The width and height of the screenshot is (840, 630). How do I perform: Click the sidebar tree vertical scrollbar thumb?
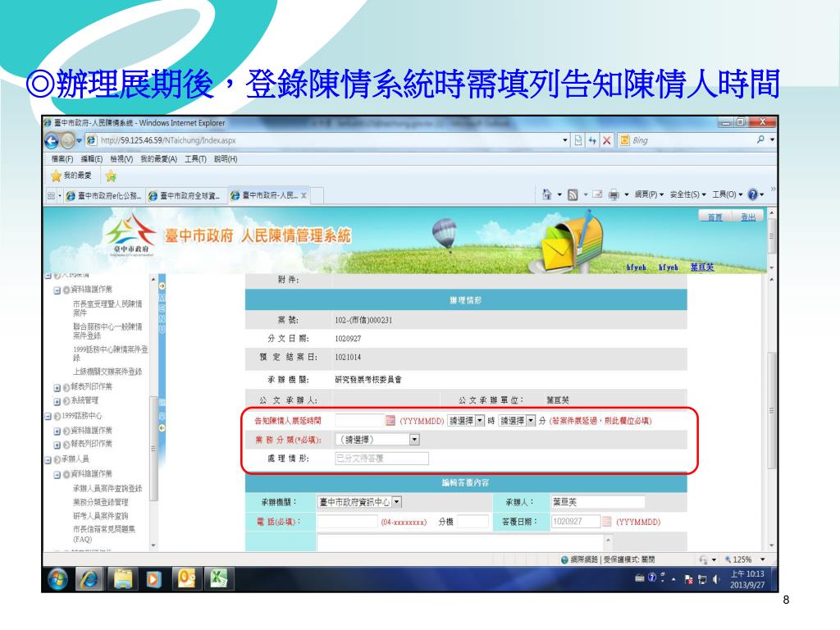[153, 447]
